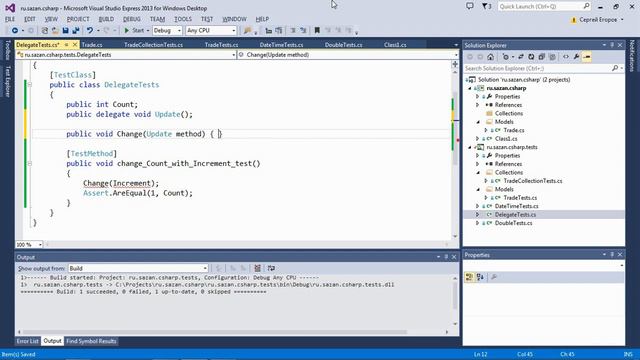This screenshot has height=360, width=640.
Task: Click the Undo arrow icon
Action: coord(90,31)
